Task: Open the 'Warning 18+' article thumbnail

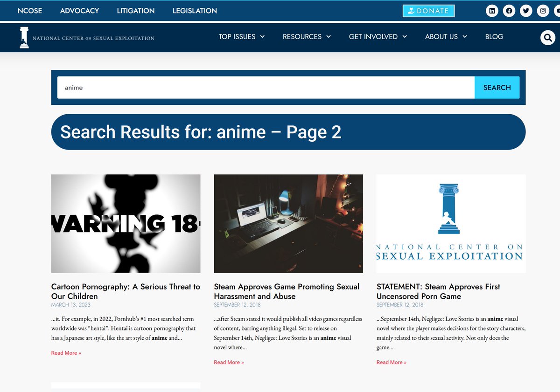Action: [126, 224]
